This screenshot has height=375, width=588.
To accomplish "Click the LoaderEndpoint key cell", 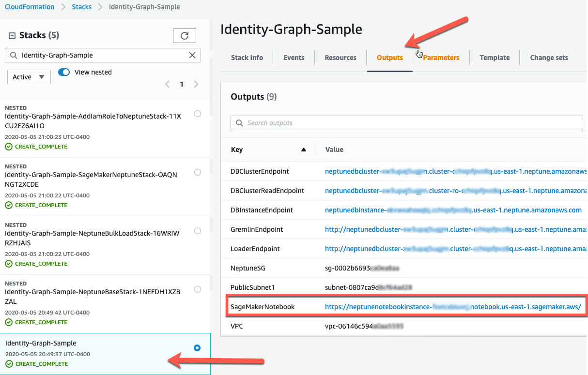I will tap(255, 249).
